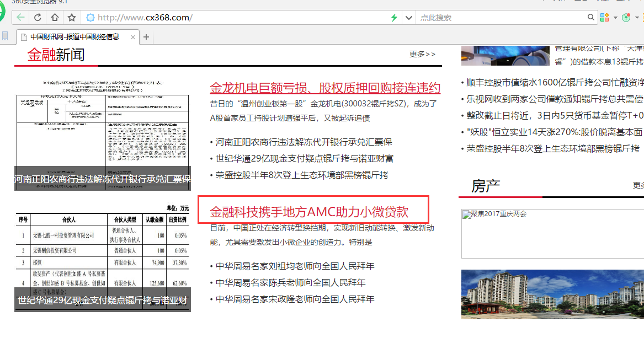Click the green shield payment icon
Screen dimensions: 644x338
coord(626,18)
